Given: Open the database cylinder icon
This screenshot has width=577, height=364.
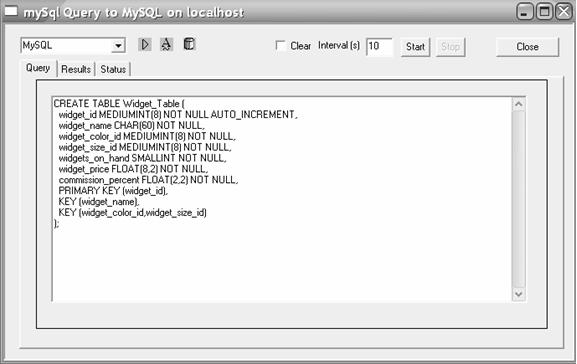Looking at the screenshot, I should (x=189, y=44).
